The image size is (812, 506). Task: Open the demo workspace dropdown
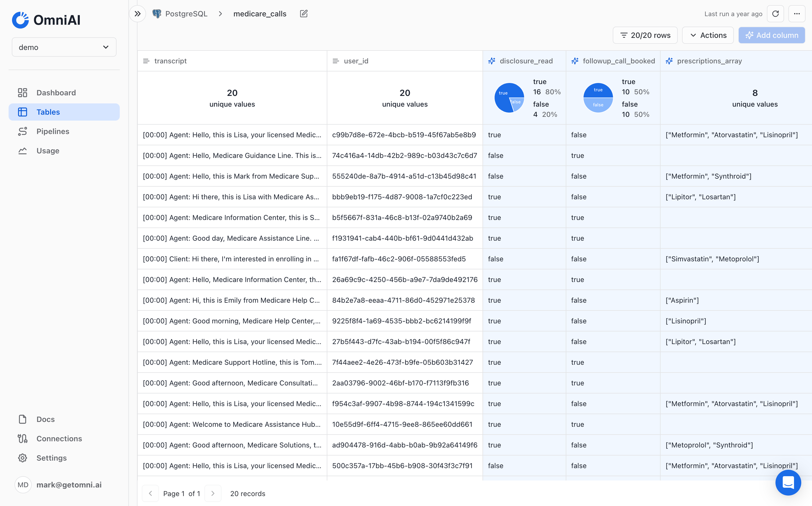pos(64,47)
